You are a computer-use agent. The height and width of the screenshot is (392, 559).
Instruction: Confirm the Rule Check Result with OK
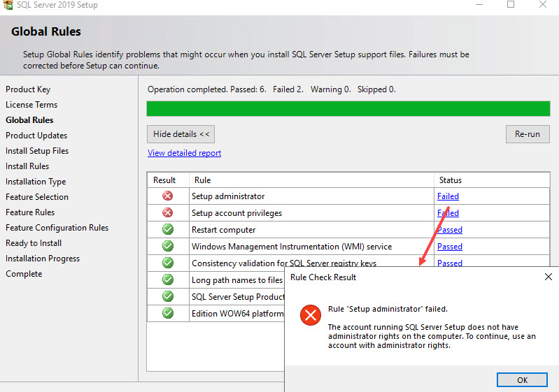pyautogui.click(x=522, y=380)
